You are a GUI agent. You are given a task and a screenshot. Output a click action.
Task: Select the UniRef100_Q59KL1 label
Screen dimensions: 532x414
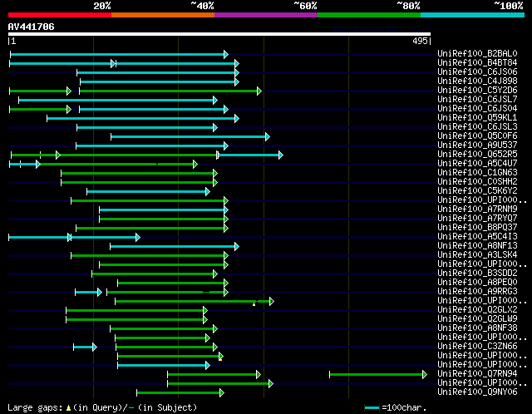477,118
